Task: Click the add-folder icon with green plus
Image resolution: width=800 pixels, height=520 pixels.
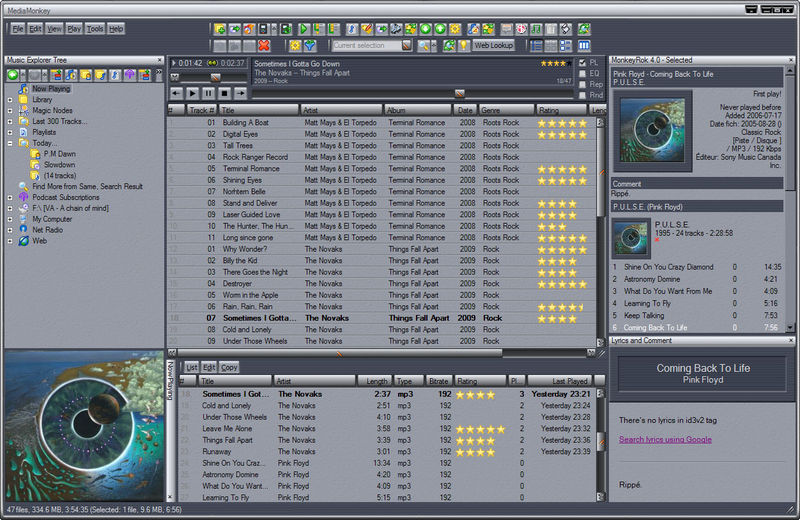Action: click(220, 29)
